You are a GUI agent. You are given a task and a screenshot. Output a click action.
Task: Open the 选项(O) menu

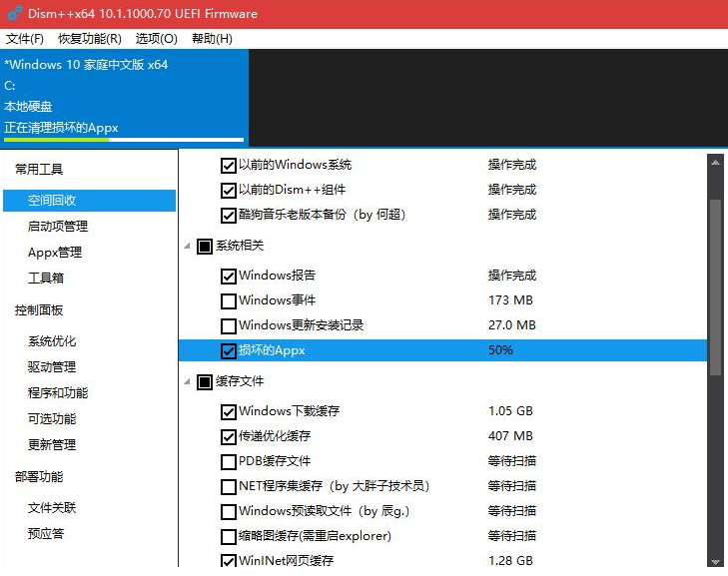click(x=156, y=39)
